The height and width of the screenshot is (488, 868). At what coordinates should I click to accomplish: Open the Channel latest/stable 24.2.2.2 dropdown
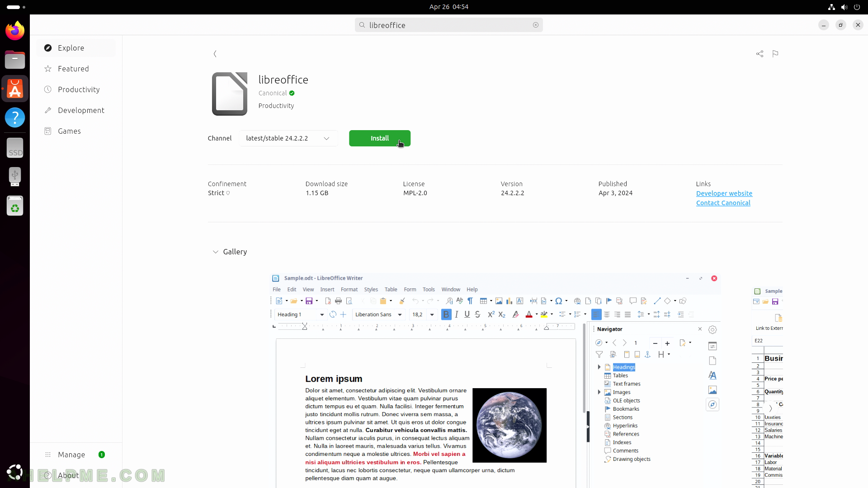coord(288,138)
